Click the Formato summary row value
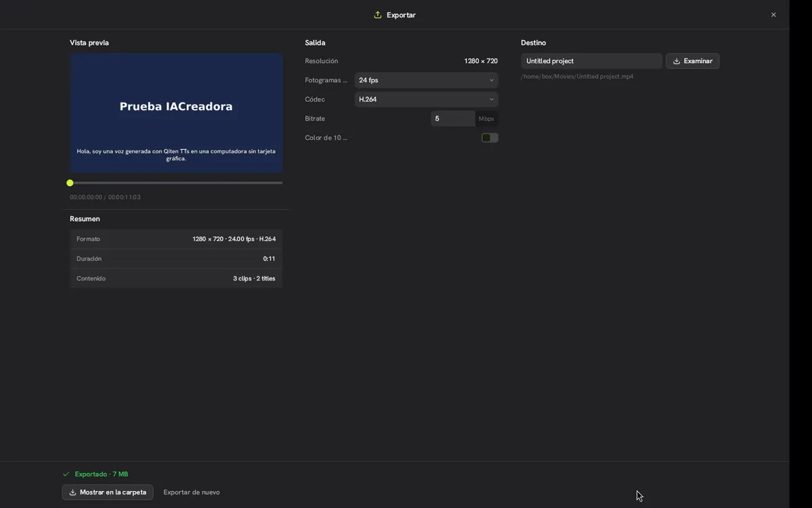 (x=233, y=239)
